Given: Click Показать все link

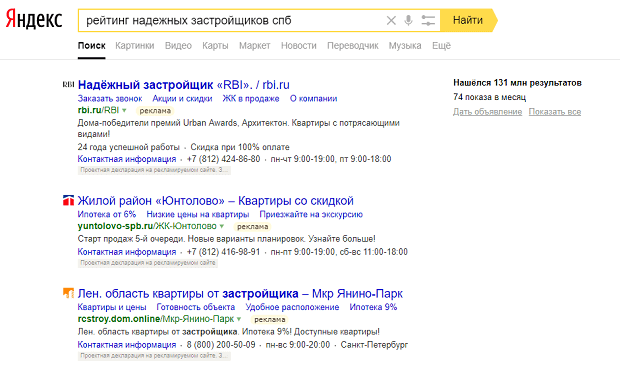Looking at the screenshot, I should point(555,112).
